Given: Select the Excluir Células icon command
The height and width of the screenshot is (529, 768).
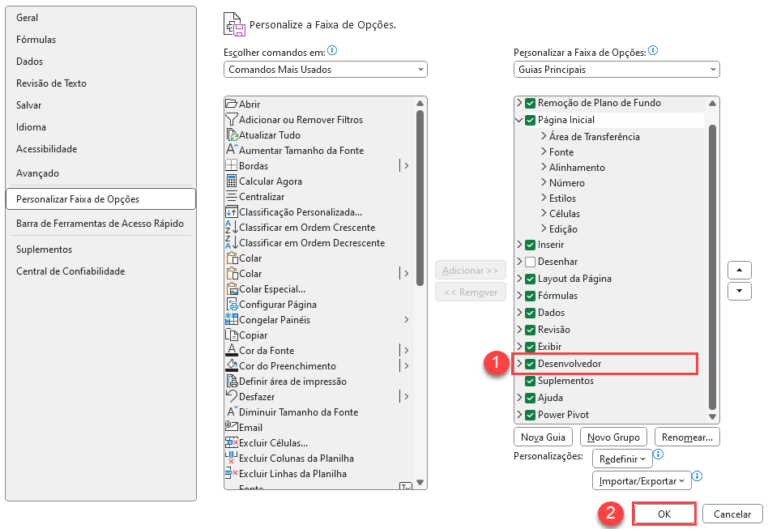Looking at the screenshot, I should tap(231, 442).
